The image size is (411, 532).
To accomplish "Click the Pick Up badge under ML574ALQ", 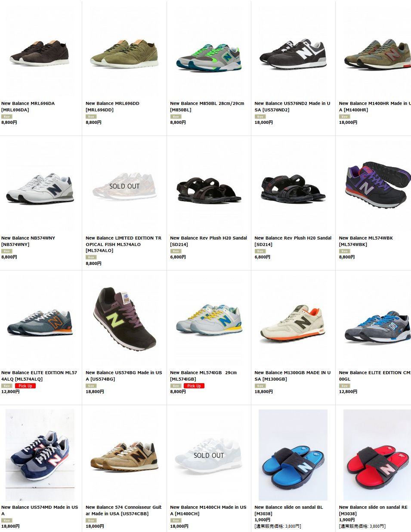I will tap(25, 386).
